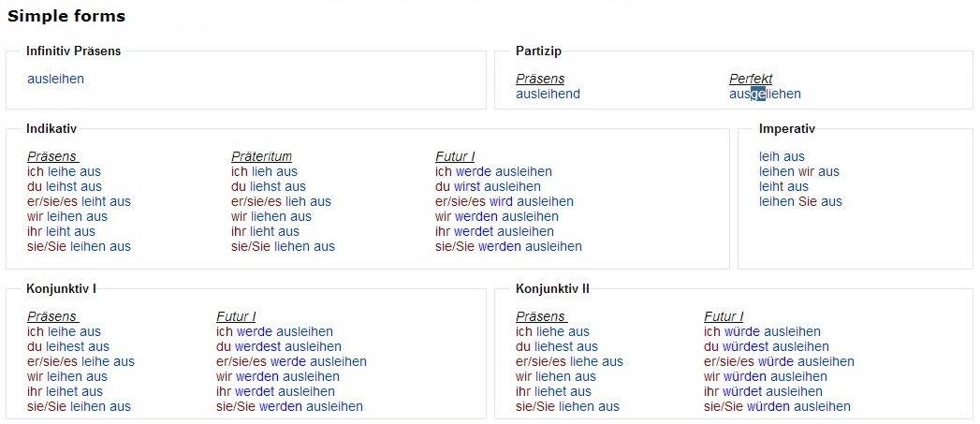
Task: Click 'ich würde ausleihen' form
Action: point(762,331)
